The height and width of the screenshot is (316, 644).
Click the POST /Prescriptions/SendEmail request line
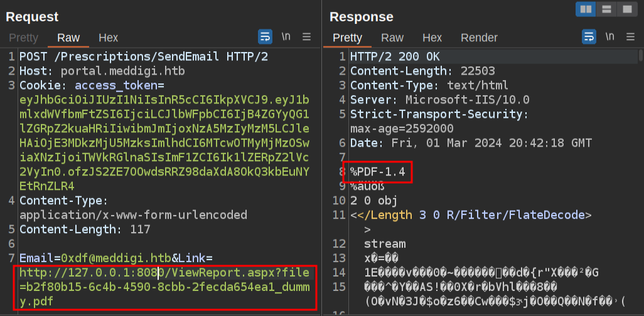click(x=144, y=56)
